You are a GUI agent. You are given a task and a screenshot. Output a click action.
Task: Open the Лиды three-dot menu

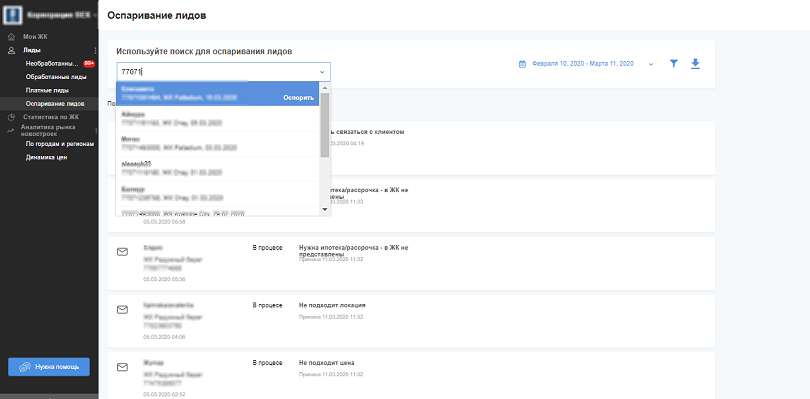click(x=95, y=50)
